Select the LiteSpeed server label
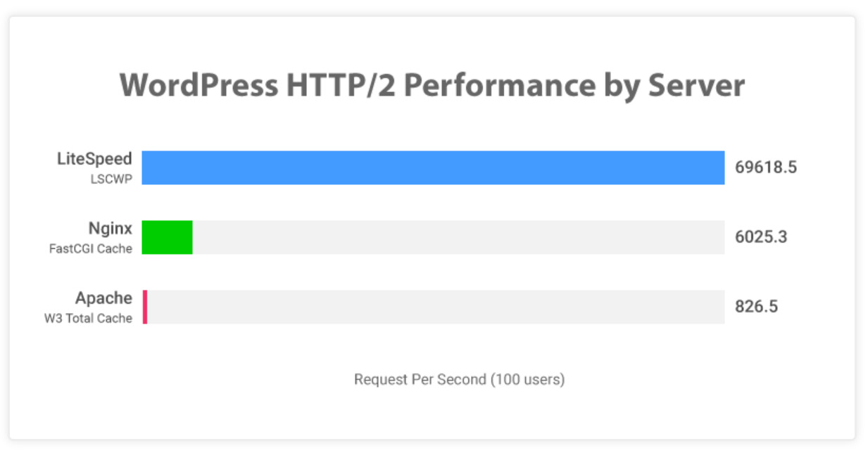Viewport: 868px width, 453px height. (x=94, y=159)
